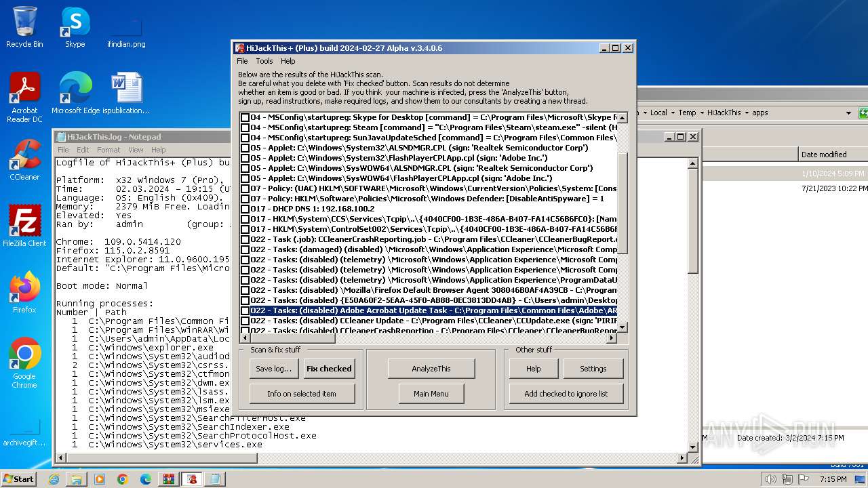Open Notepad's View menu

tap(136, 150)
